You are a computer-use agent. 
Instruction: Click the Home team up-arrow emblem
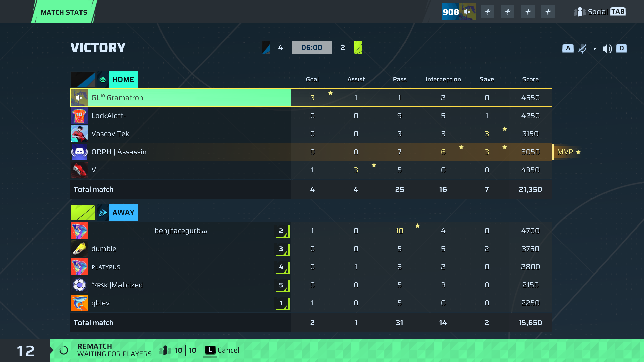103,80
